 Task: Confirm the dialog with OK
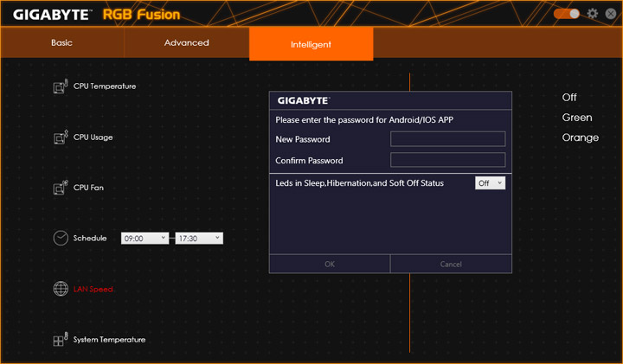[330, 264]
